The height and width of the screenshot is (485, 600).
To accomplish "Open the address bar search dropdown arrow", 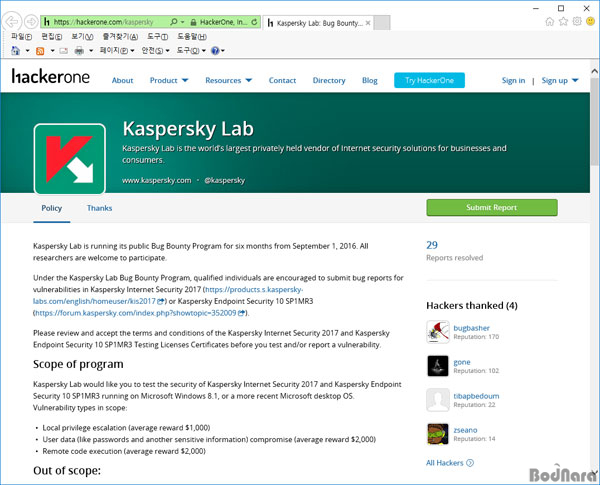I will pos(183,22).
